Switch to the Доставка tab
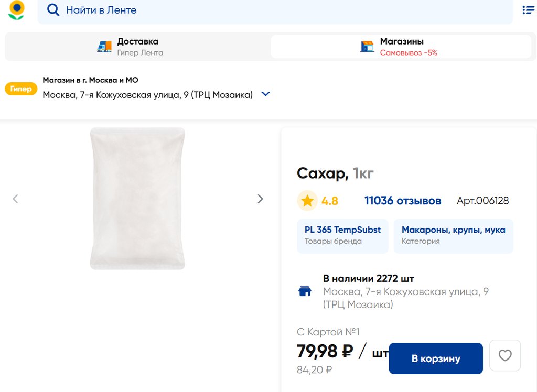The width and height of the screenshot is (537, 392). pyautogui.click(x=137, y=47)
